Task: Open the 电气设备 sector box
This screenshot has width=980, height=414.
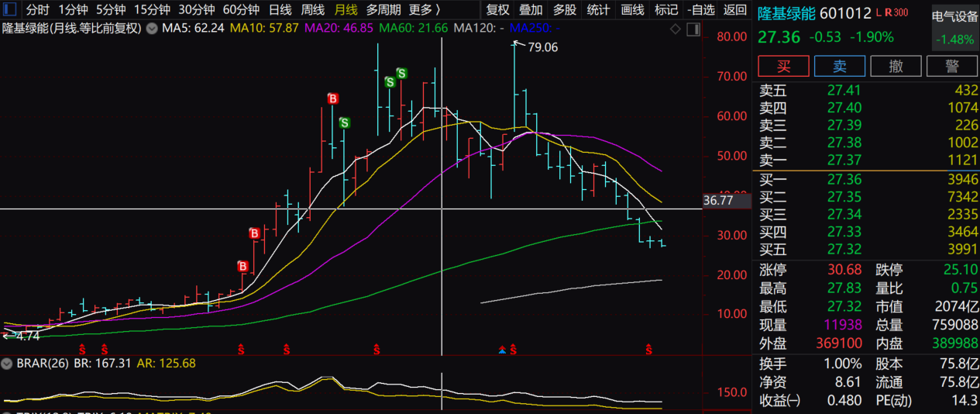Action: pos(954,27)
